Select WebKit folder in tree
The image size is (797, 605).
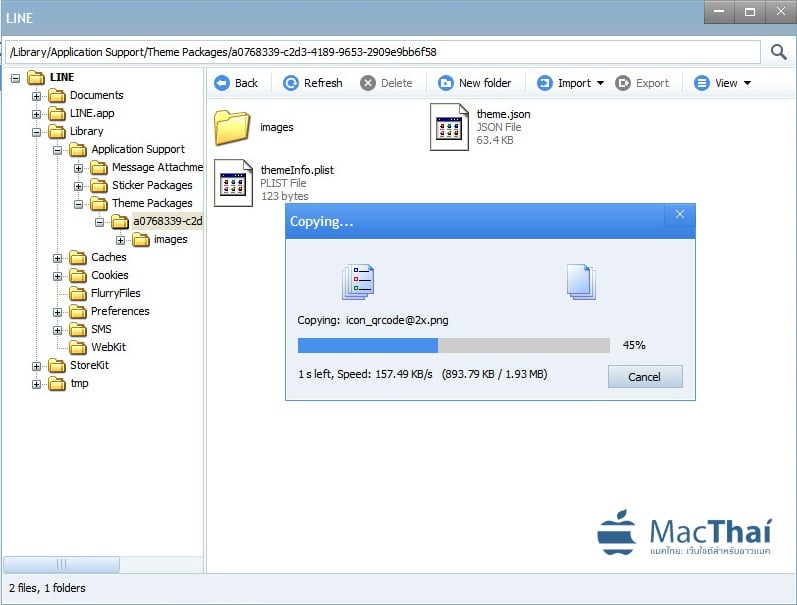click(108, 347)
